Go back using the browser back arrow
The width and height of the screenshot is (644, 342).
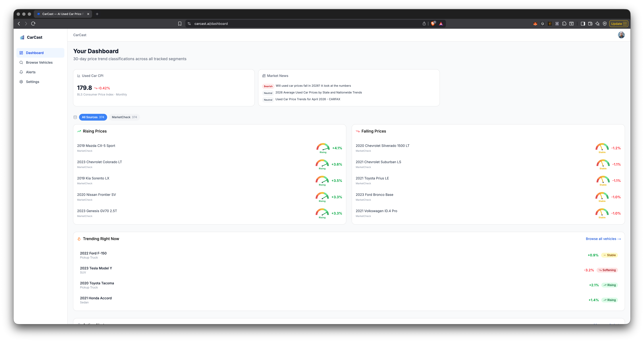tap(19, 24)
